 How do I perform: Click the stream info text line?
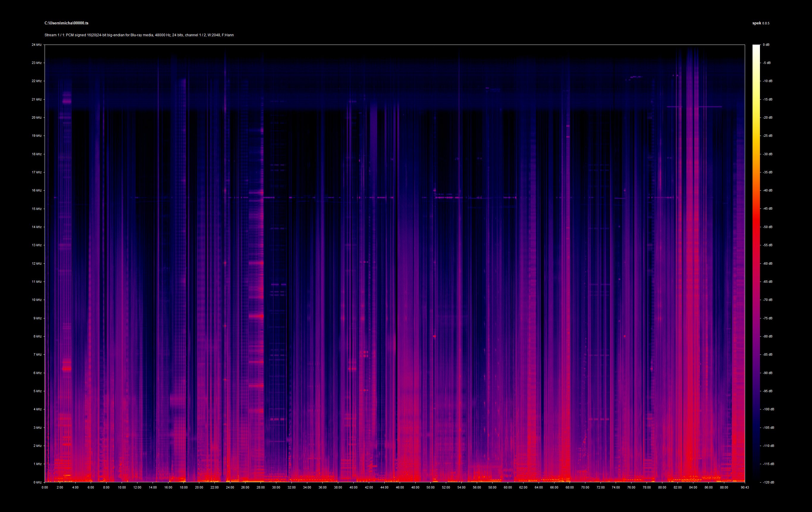(139, 35)
